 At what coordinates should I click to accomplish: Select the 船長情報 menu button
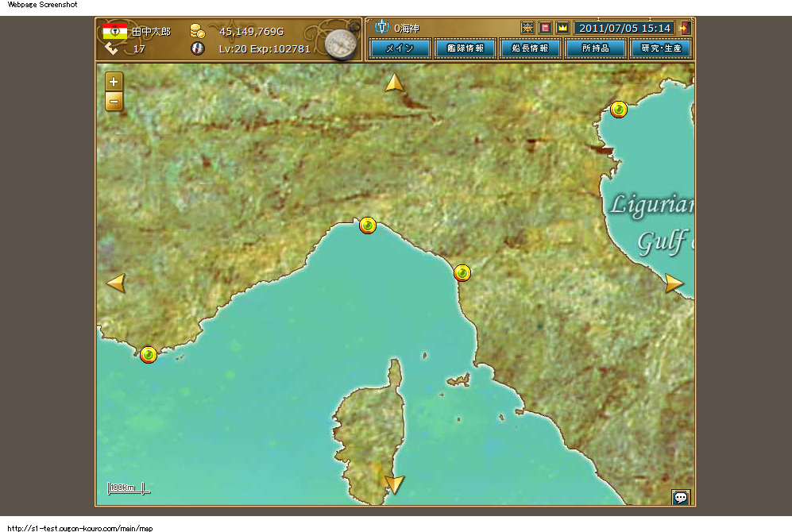pos(530,48)
